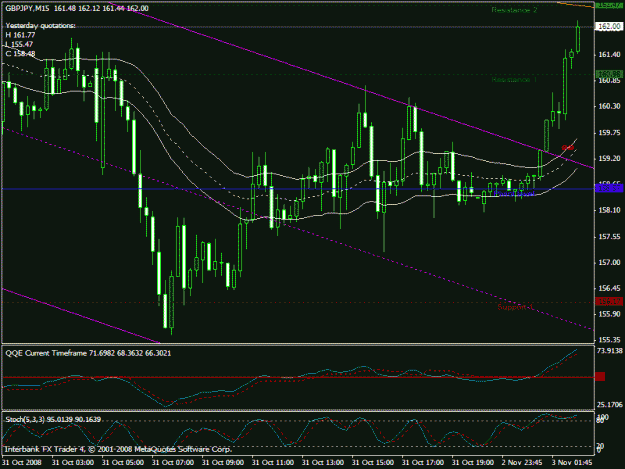This screenshot has height=469, width=625.
Task: Click the '31 Oct 15:00' time axis label
Action: tap(373, 463)
